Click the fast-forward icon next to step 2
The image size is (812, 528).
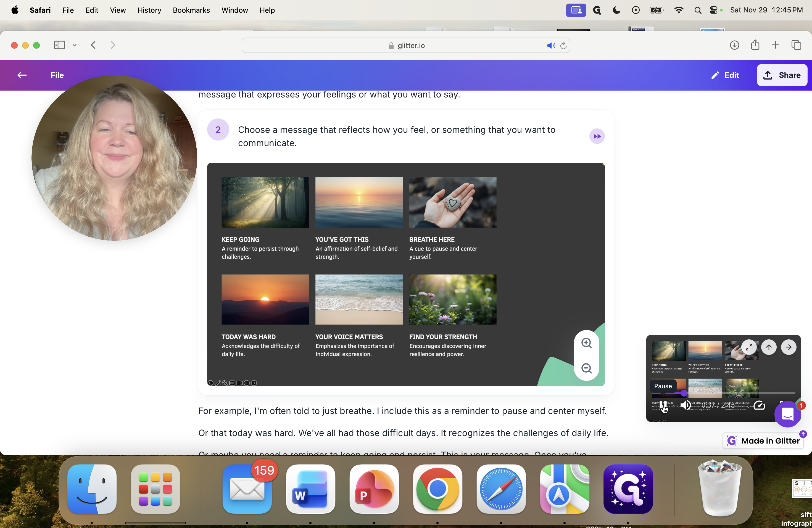597,136
